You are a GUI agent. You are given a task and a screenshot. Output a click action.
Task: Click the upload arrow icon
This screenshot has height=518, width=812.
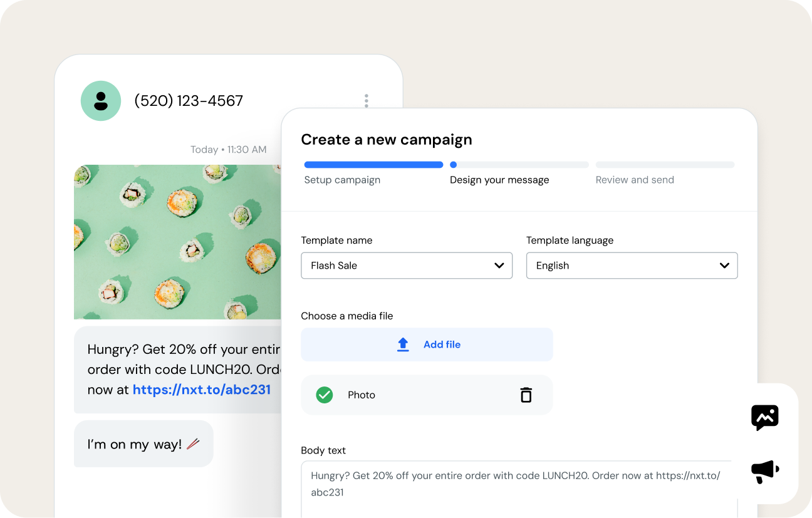[x=403, y=344]
